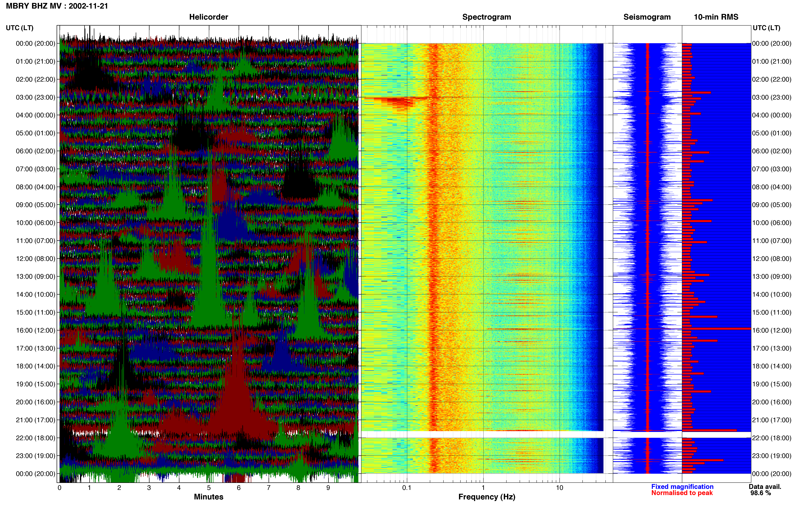Click the right '11:00 (07:00)' time label
The width and height of the screenshot is (812, 508).
point(772,240)
